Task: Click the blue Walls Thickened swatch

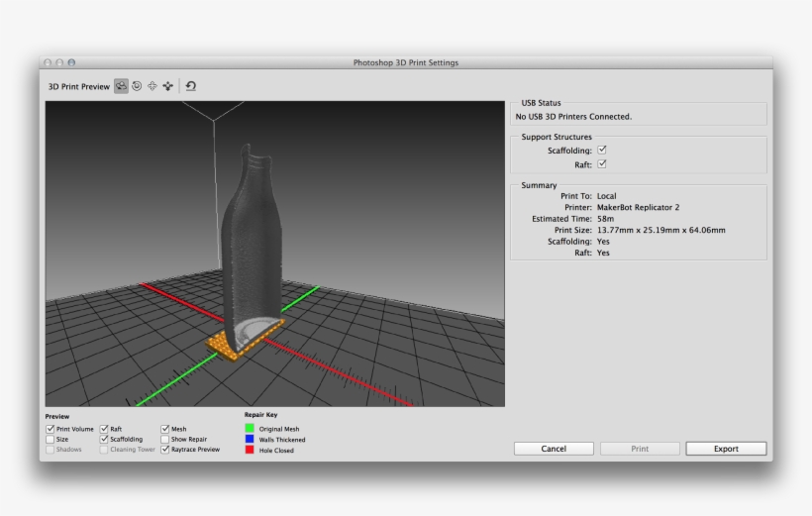Action: click(x=249, y=439)
